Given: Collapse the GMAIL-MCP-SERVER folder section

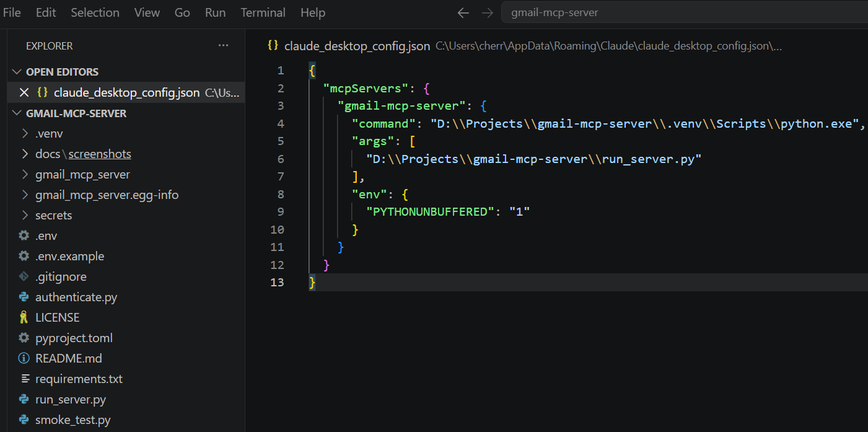Looking at the screenshot, I should 17,113.
